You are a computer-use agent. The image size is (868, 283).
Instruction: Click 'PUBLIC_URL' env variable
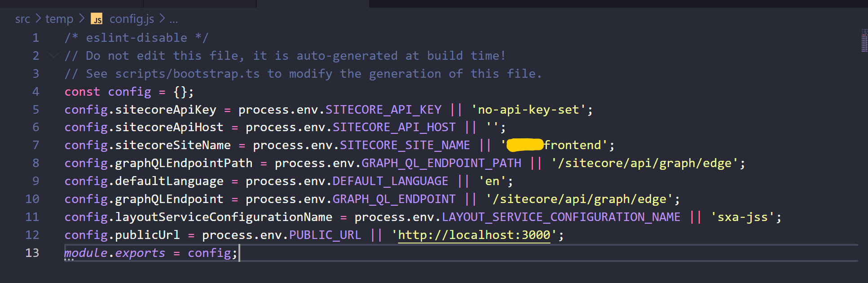(x=325, y=235)
